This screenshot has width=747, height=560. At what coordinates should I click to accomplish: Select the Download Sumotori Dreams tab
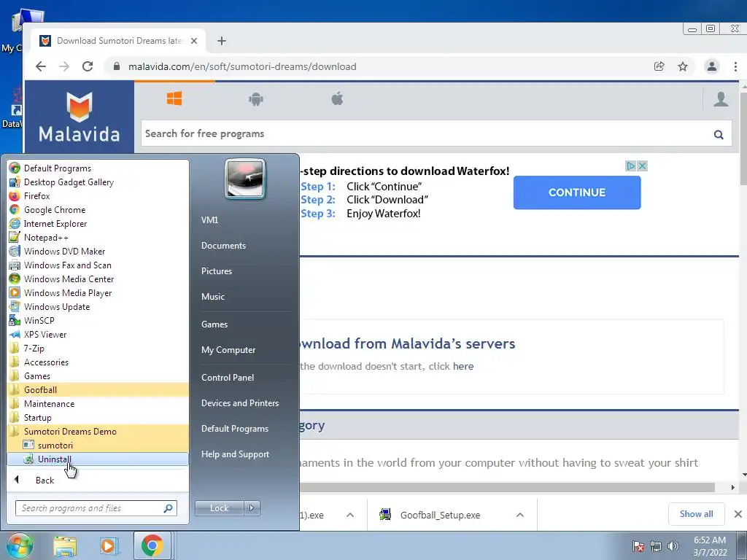(x=118, y=41)
